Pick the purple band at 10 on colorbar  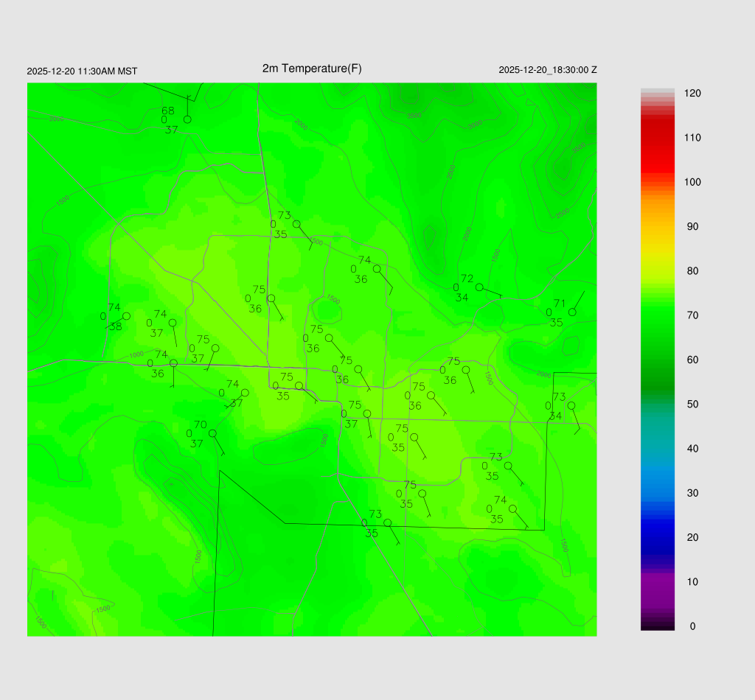658,582
